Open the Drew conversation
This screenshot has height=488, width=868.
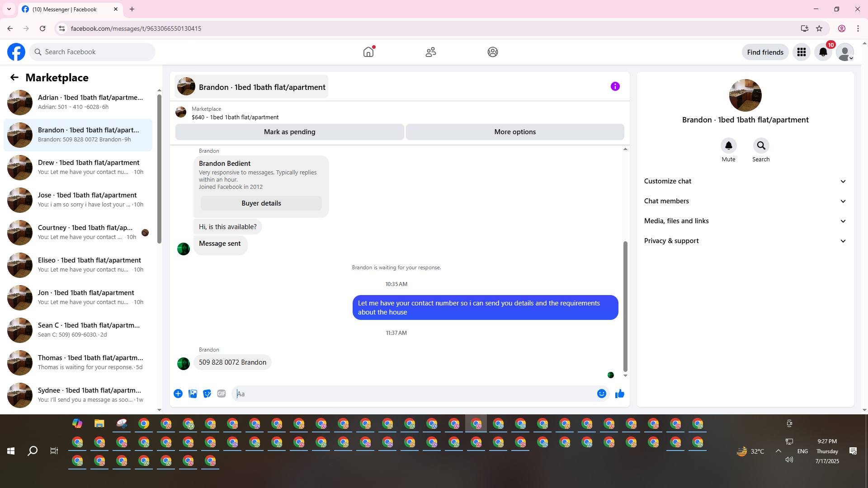78,167
